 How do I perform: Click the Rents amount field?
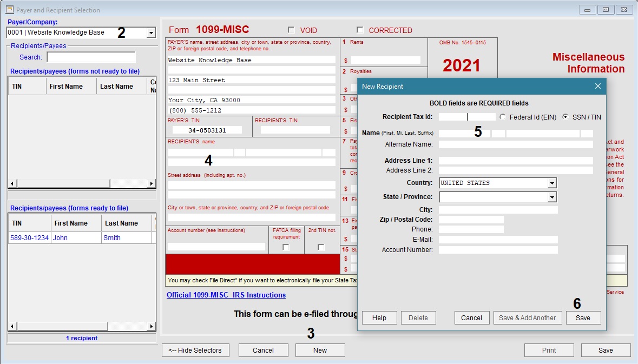click(386, 60)
